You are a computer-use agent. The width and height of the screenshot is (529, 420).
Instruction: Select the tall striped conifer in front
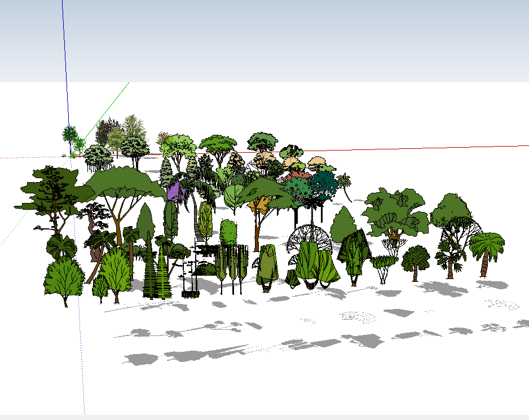[162, 272]
